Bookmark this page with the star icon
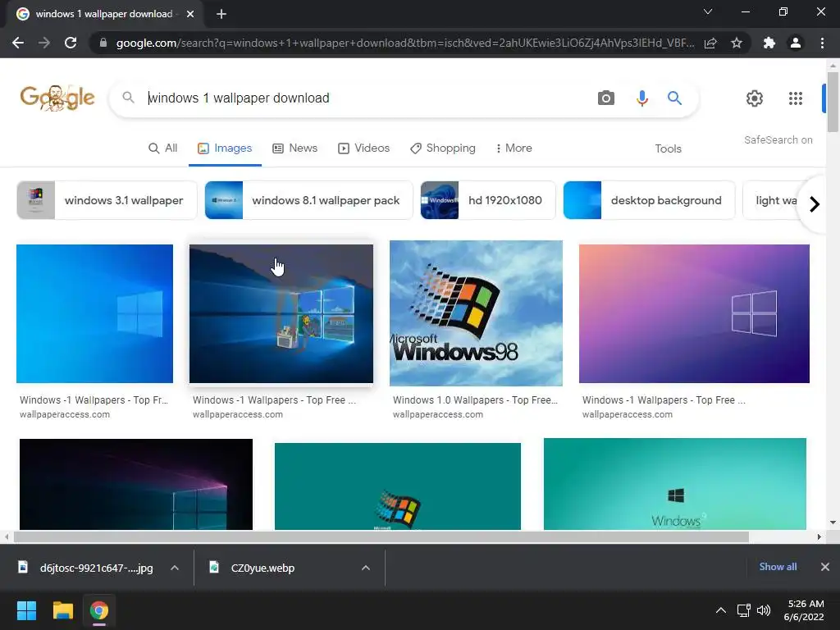The width and height of the screenshot is (840, 630). click(737, 43)
